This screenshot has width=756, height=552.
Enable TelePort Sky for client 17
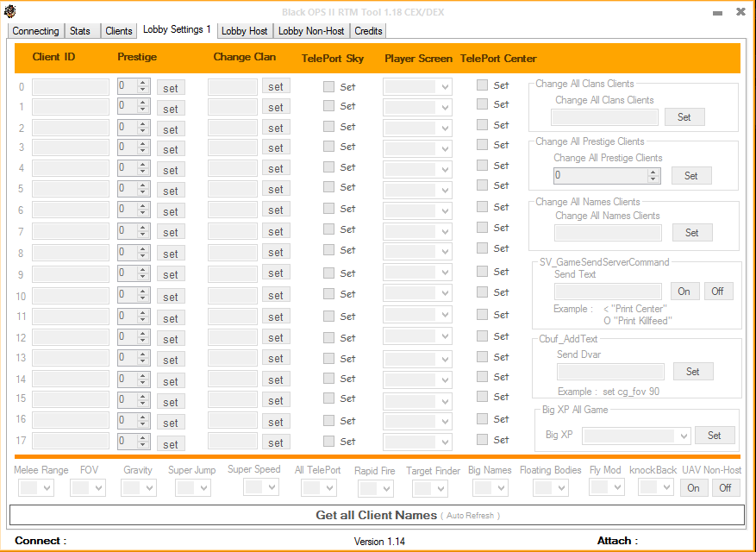coord(328,441)
